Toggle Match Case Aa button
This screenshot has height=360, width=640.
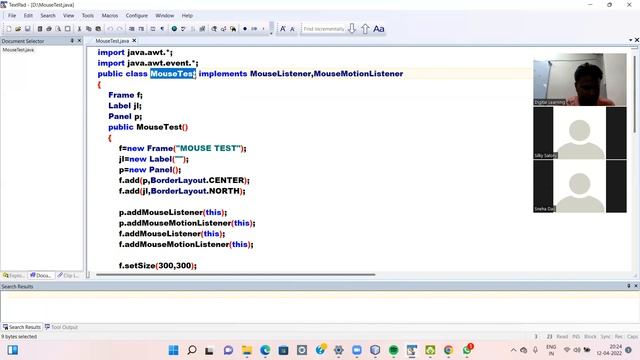379,29
